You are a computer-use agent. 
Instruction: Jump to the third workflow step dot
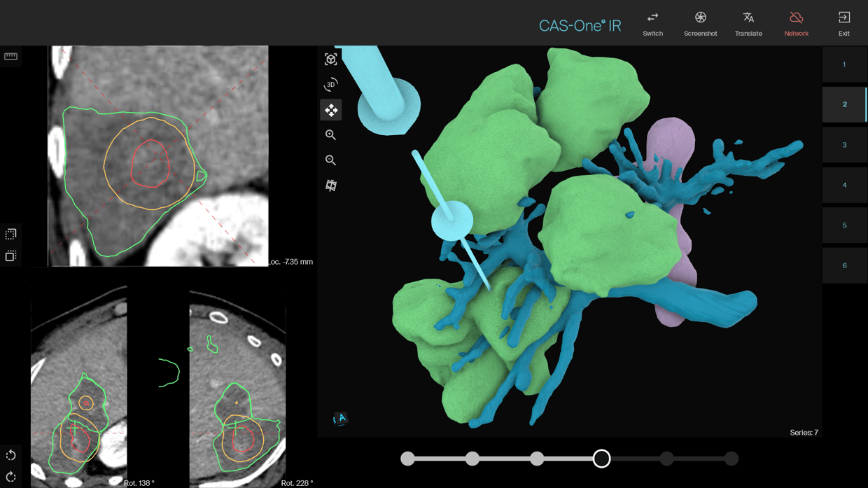pos(537,459)
